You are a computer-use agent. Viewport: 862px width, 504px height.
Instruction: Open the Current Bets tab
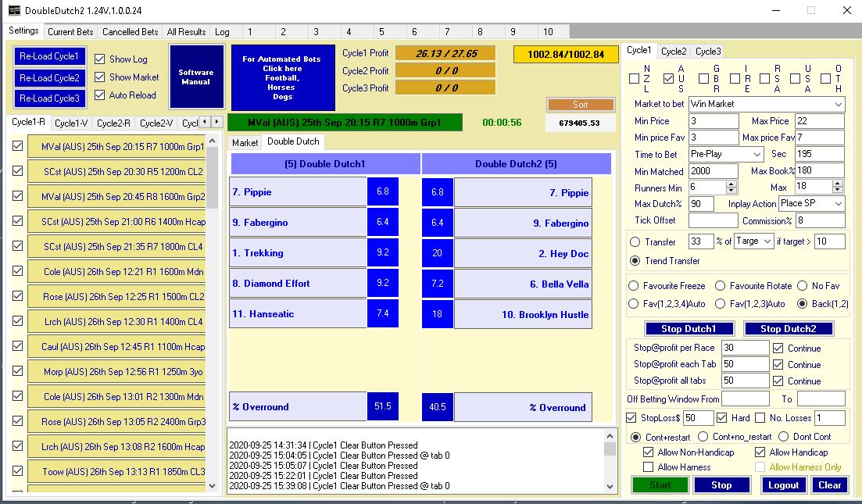click(x=70, y=32)
